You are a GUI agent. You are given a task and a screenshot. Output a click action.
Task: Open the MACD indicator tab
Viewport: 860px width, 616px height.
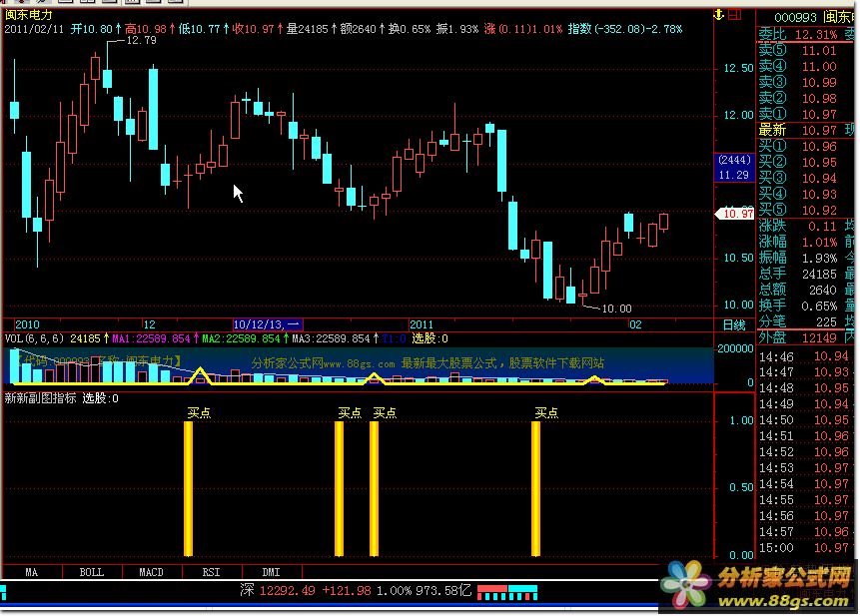[152, 572]
